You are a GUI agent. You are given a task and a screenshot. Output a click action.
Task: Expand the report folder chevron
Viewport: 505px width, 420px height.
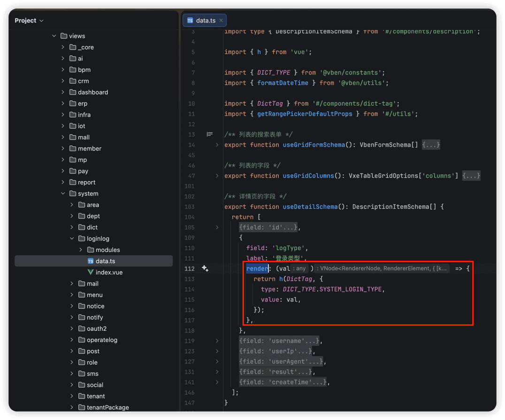pyautogui.click(x=63, y=182)
